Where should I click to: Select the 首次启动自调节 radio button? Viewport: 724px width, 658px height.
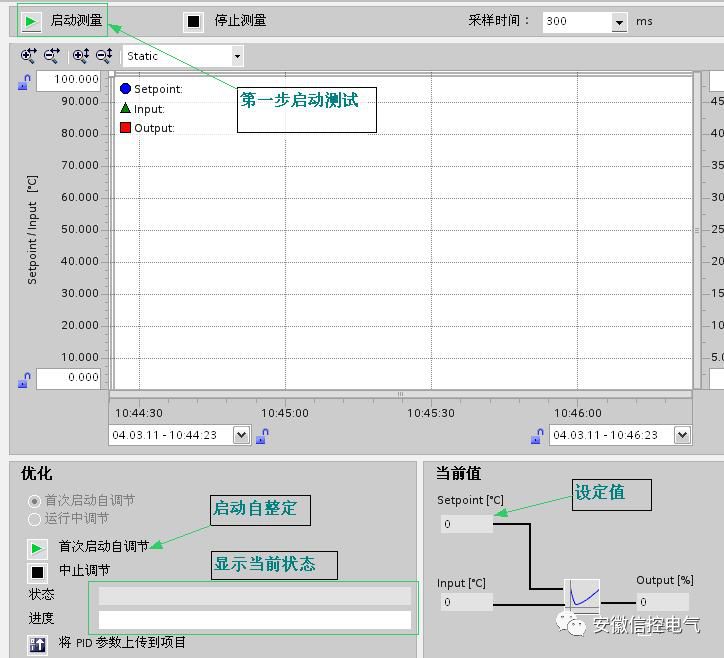point(34,501)
